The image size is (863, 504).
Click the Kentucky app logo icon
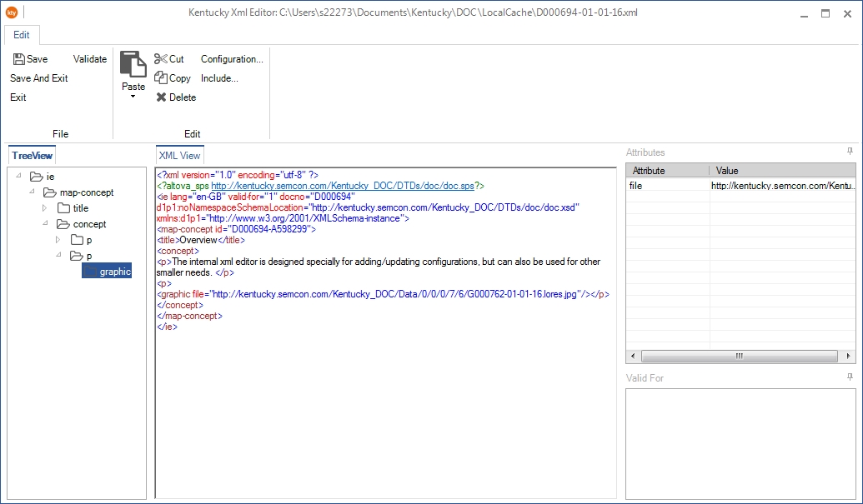click(12, 12)
